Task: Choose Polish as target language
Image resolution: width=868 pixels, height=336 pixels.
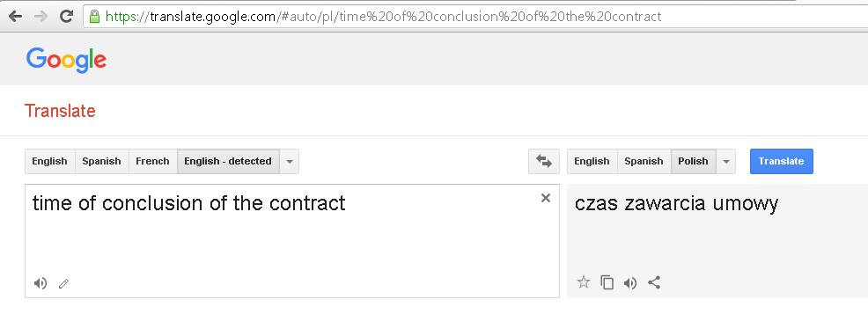Action: click(693, 161)
